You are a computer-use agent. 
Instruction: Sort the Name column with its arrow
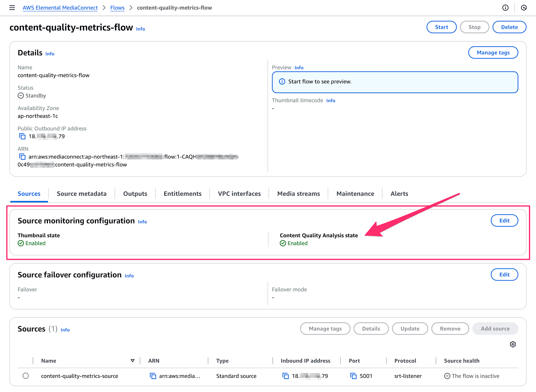click(132, 361)
